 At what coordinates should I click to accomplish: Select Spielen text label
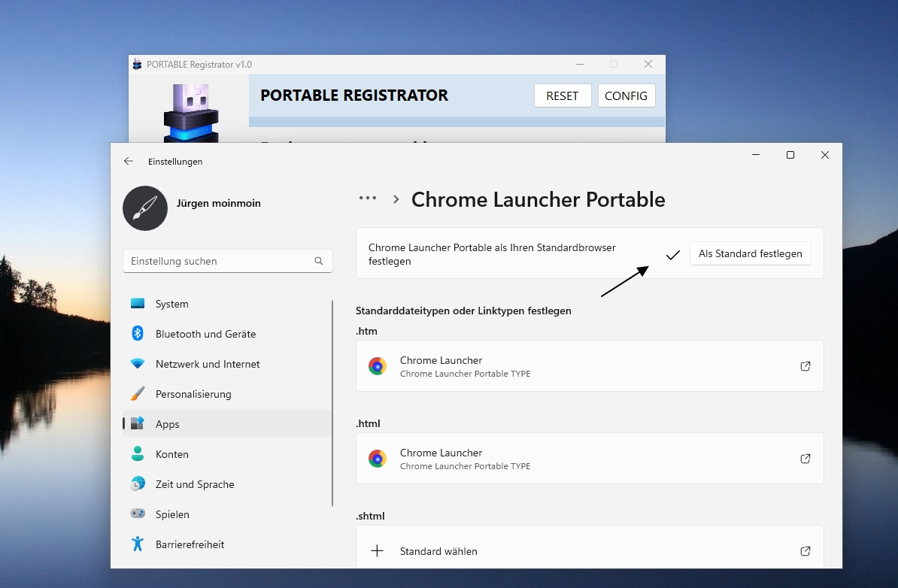click(172, 514)
